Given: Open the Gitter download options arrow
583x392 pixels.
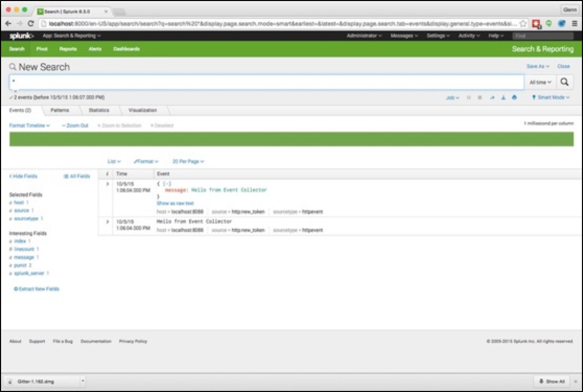Looking at the screenshot, I should 83,381.
